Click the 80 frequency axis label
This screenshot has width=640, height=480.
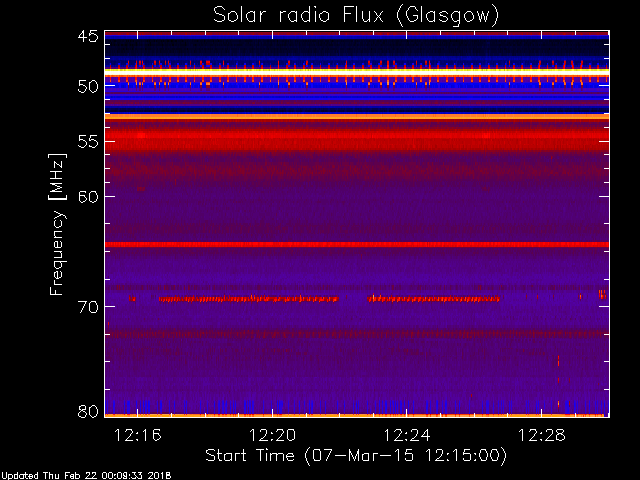88,411
